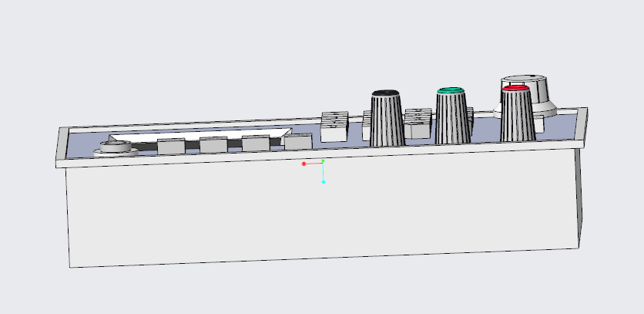Click the cyan axis endpoint of the triad

point(324,182)
